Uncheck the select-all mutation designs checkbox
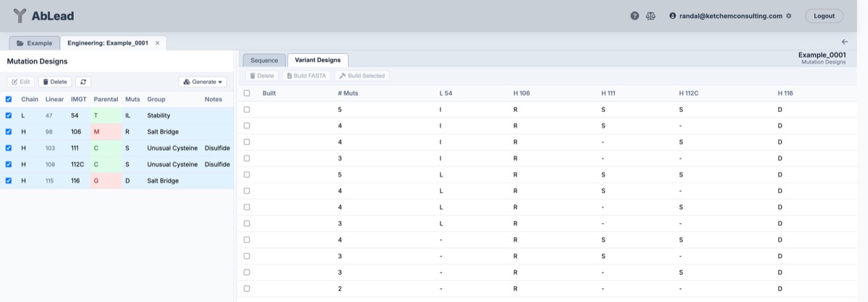Image resolution: width=868 pixels, height=302 pixels. tap(9, 99)
